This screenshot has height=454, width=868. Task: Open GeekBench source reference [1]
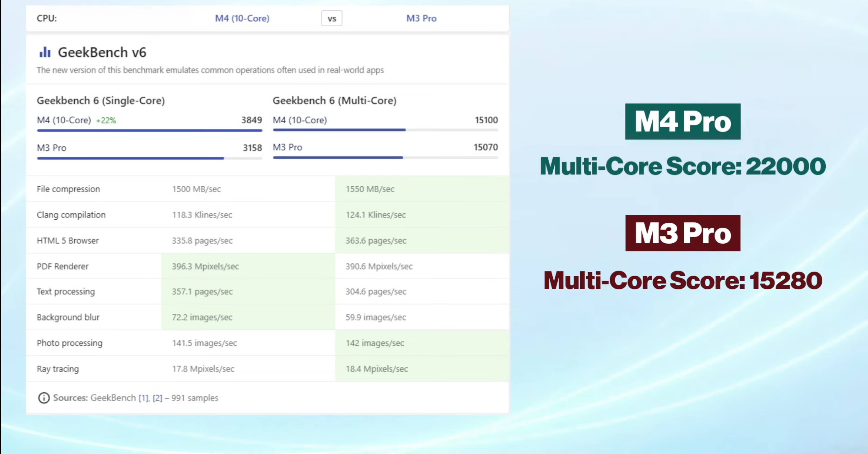[143, 398]
